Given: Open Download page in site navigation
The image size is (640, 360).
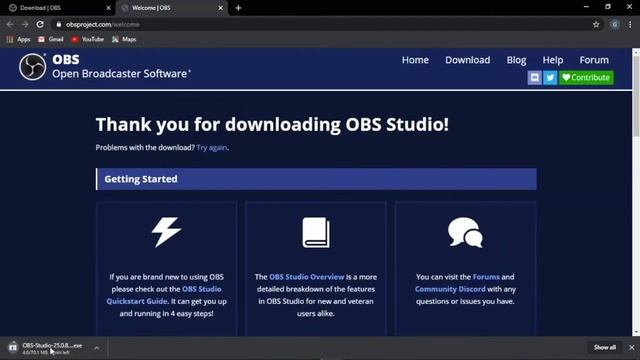Looking at the screenshot, I should (x=468, y=60).
